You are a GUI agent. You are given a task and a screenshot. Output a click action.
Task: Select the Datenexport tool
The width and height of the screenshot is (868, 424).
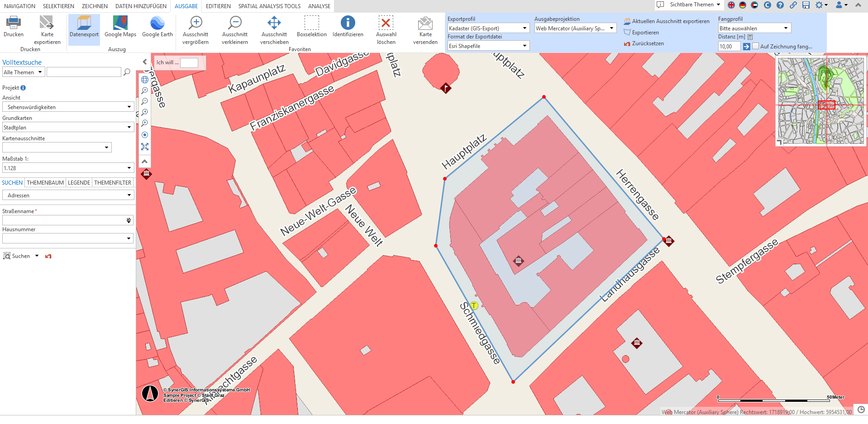pyautogui.click(x=84, y=29)
